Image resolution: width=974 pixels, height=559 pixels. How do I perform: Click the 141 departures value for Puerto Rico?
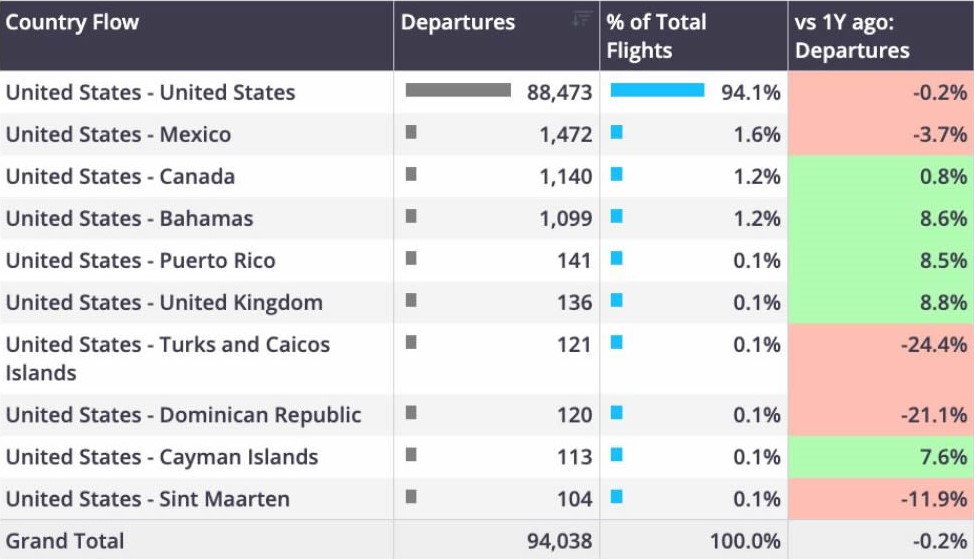coord(574,260)
